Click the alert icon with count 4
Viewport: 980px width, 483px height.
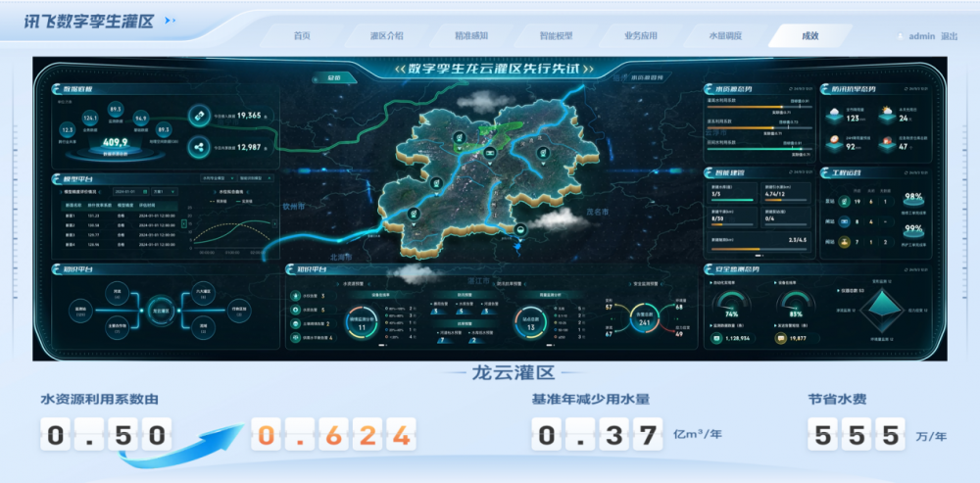tap(295, 338)
